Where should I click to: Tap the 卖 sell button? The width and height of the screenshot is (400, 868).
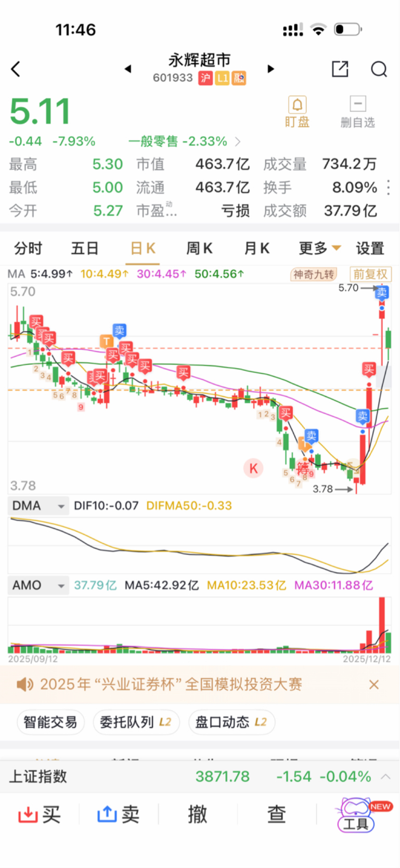pos(119,814)
